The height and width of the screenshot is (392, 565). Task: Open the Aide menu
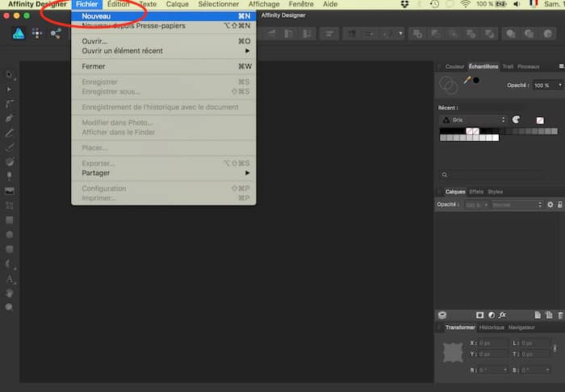330,4
